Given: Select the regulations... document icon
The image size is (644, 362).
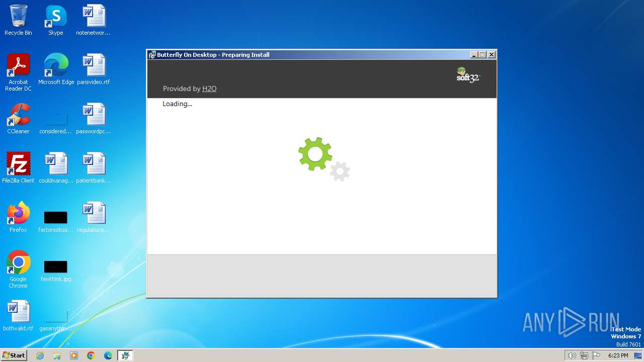Looking at the screenshot, I should pos(93,217).
